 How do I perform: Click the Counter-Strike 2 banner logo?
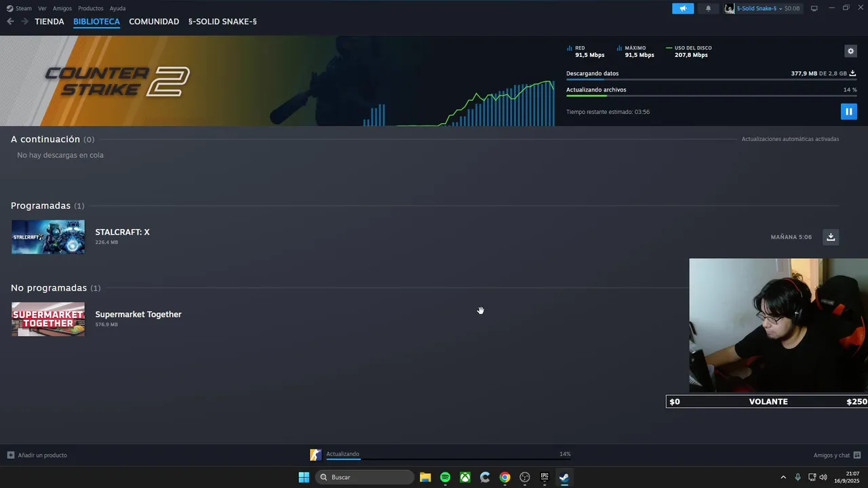pyautogui.click(x=117, y=81)
